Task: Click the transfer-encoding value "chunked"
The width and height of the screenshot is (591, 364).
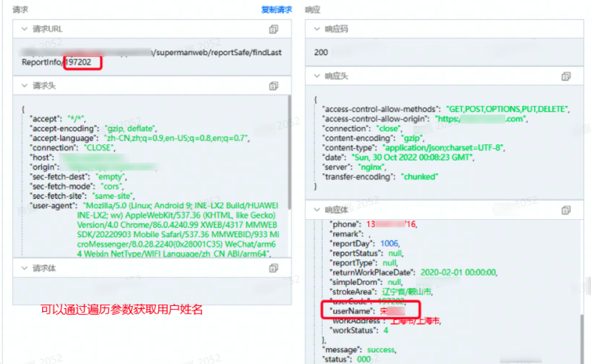Action: click(x=420, y=177)
